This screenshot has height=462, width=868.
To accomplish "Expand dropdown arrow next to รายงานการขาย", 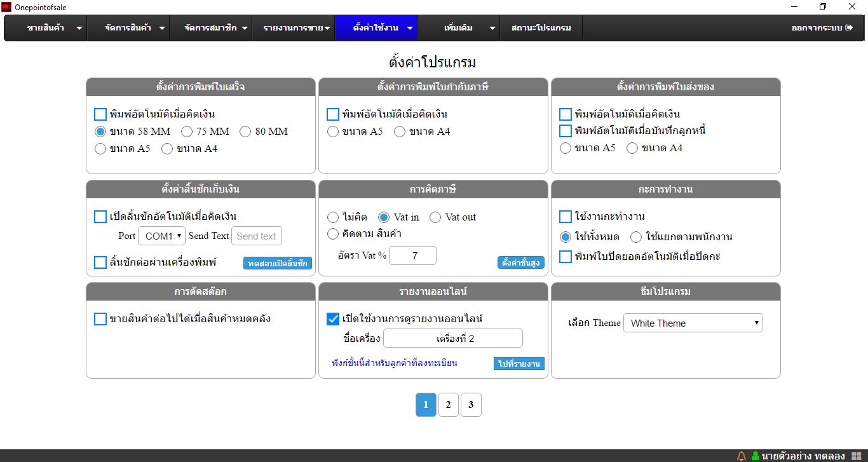I will [327, 29].
